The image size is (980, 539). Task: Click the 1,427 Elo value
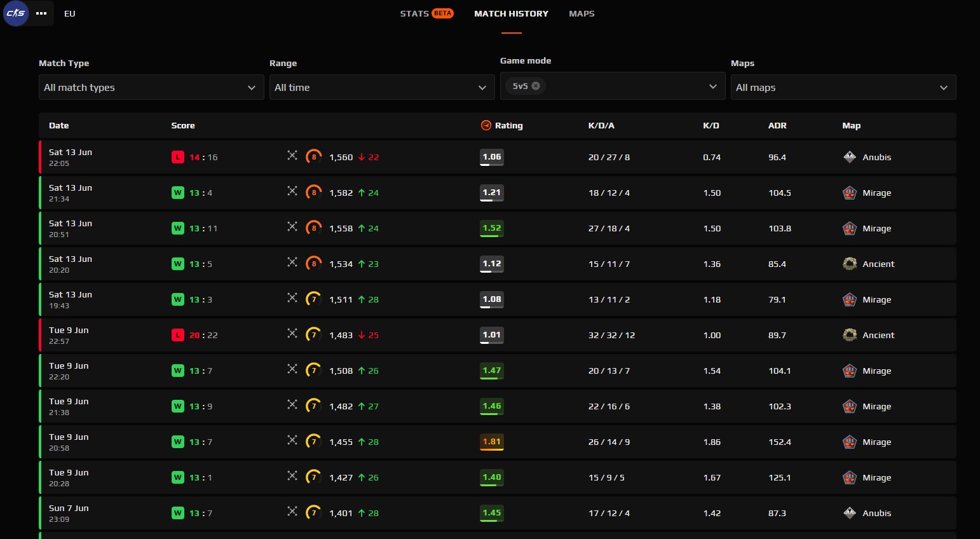point(341,477)
